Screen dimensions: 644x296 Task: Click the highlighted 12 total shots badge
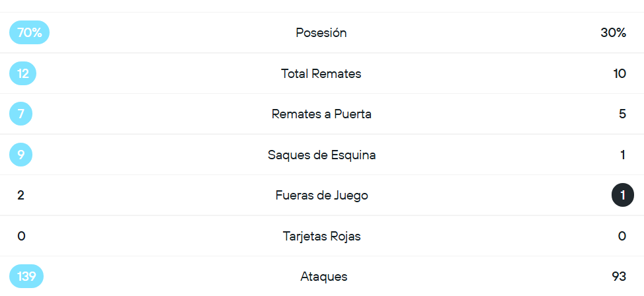(x=23, y=73)
